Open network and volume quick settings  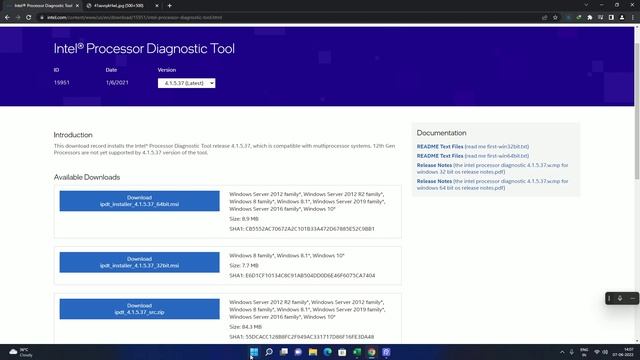point(601,352)
